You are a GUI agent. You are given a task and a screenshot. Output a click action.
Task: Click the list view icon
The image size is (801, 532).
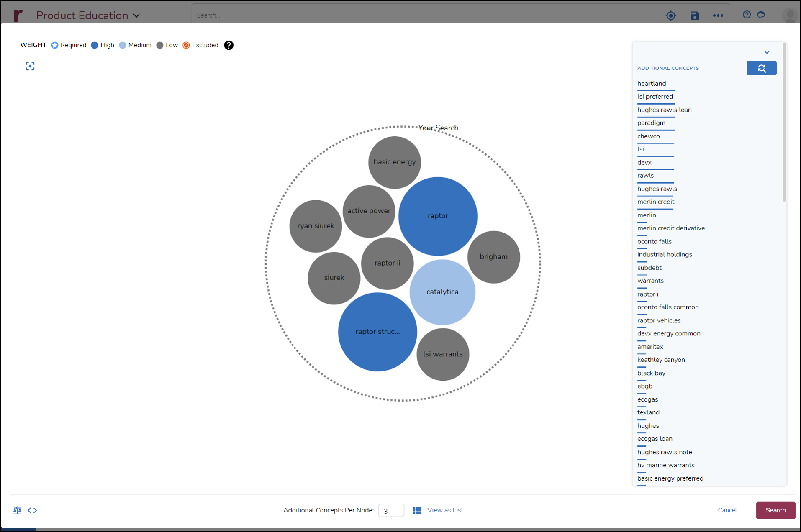click(x=417, y=511)
